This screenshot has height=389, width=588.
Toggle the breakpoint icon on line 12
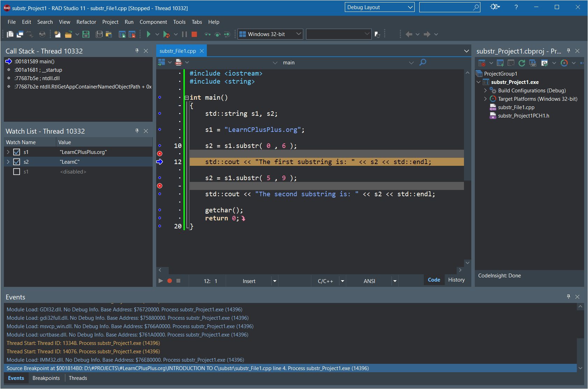[x=160, y=162]
